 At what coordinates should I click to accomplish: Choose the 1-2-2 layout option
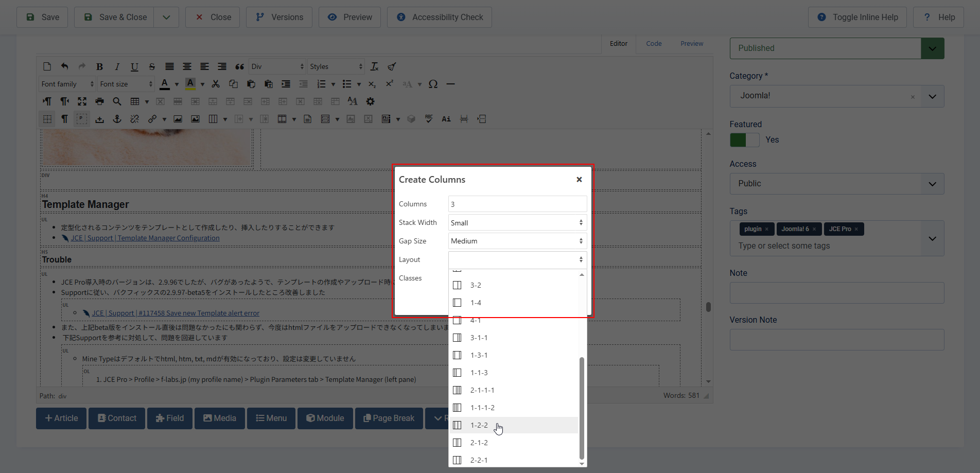[479, 425]
